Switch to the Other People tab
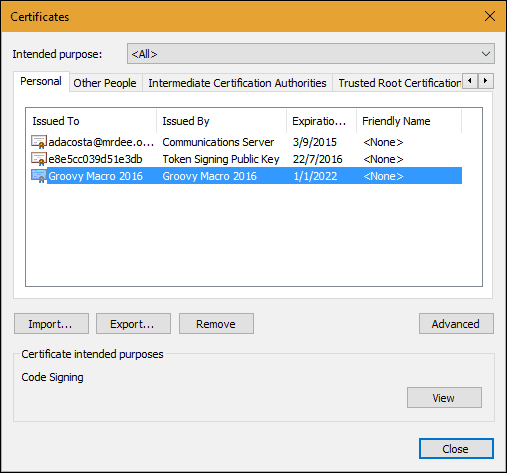The image size is (507, 473). 105,83
